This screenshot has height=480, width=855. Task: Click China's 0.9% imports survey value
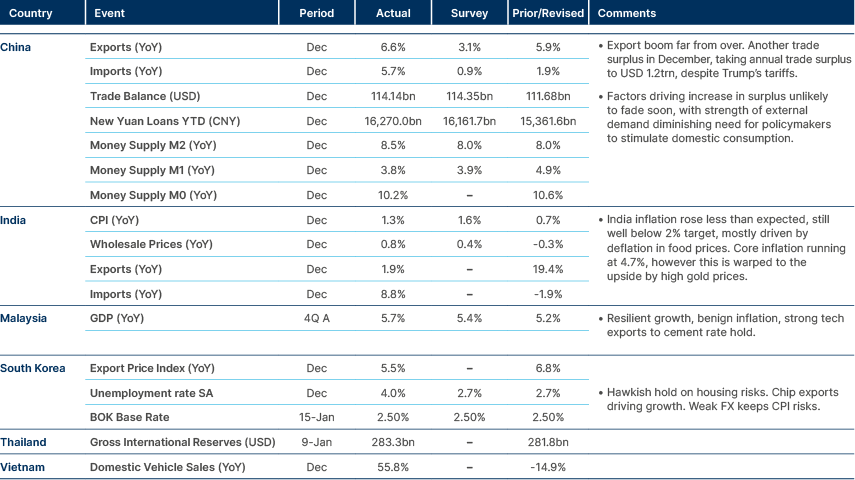coord(469,71)
